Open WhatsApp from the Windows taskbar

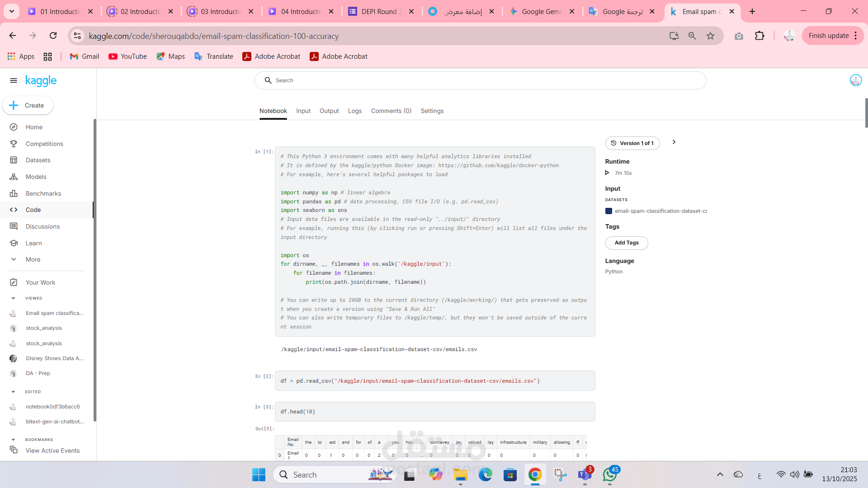(x=609, y=474)
